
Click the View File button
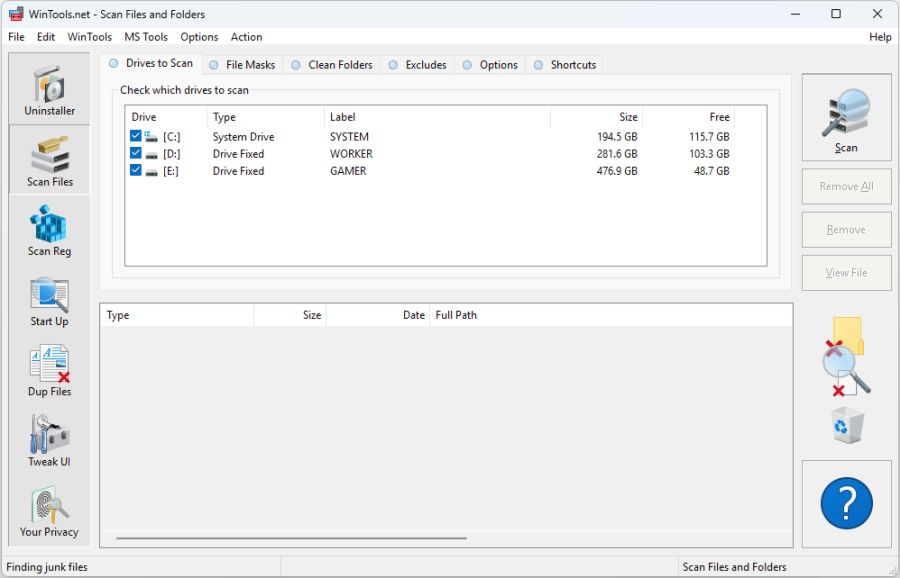pos(845,272)
